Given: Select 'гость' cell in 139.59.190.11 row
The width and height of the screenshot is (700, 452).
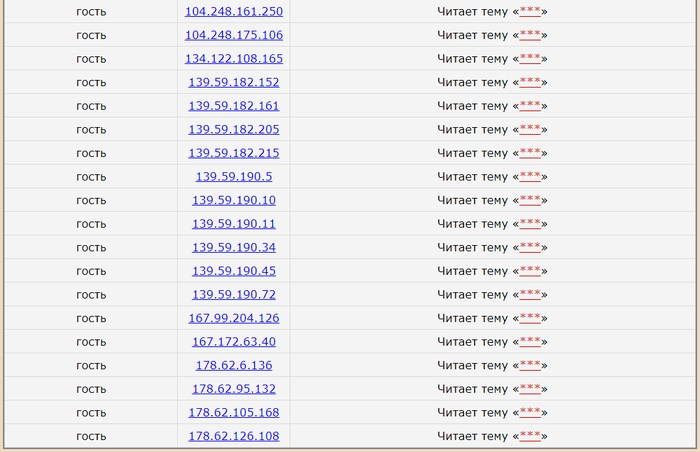Looking at the screenshot, I should 91,224.
